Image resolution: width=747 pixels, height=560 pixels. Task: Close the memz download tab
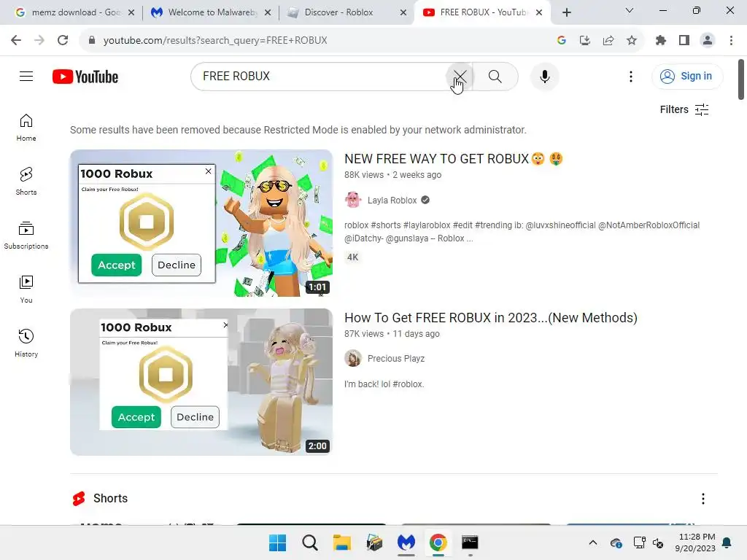point(131,12)
